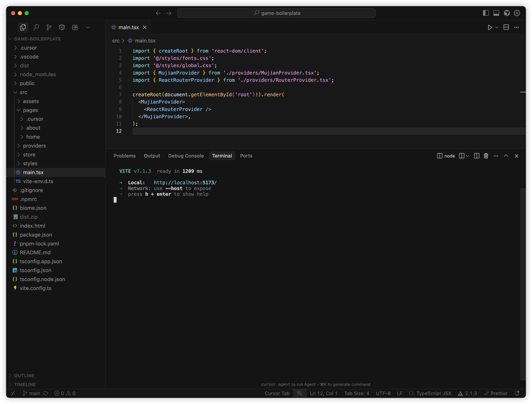Expand the providers folder
The image size is (532, 404).
pos(34,146)
